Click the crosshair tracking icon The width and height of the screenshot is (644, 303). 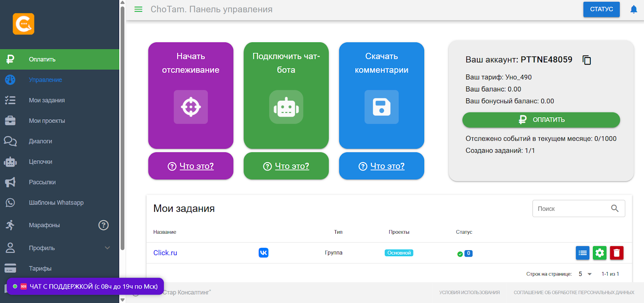[191, 107]
